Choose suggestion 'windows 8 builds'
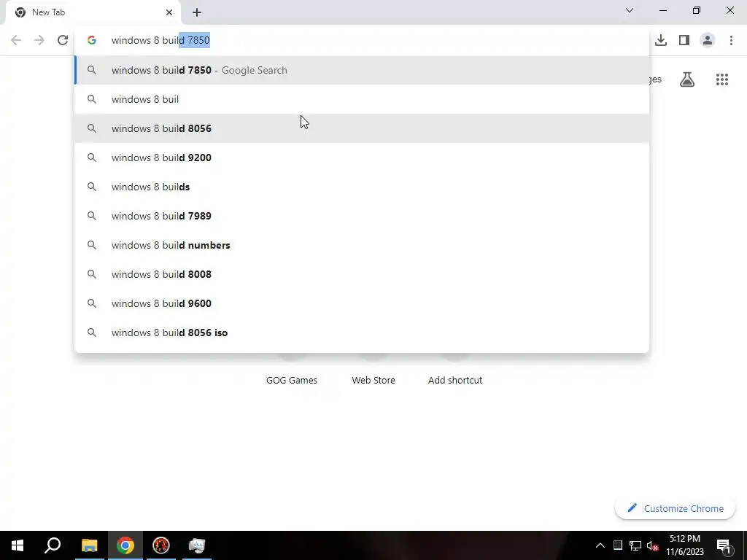 click(362, 187)
